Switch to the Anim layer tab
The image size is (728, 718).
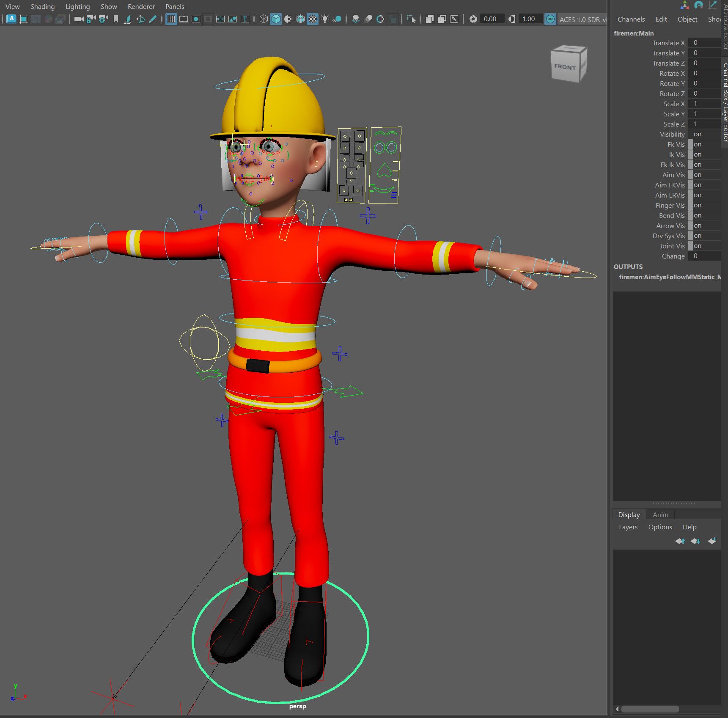point(660,514)
